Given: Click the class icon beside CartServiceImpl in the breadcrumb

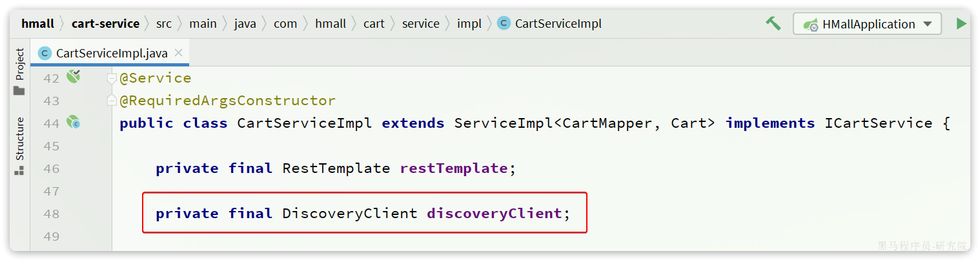Looking at the screenshot, I should click(x=504, y=24).
